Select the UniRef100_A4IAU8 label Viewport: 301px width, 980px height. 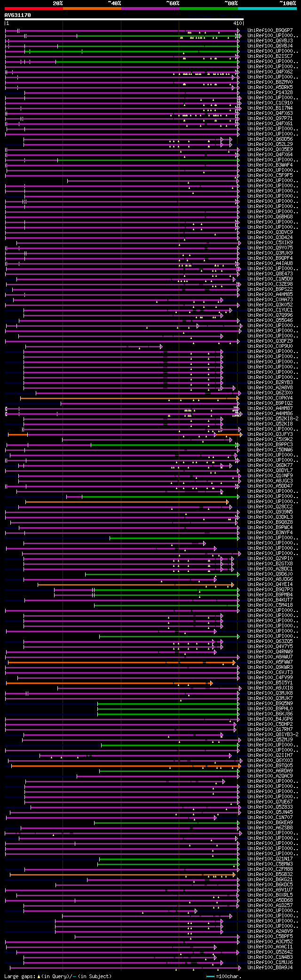pyautogui.click(x=270, y=263)
